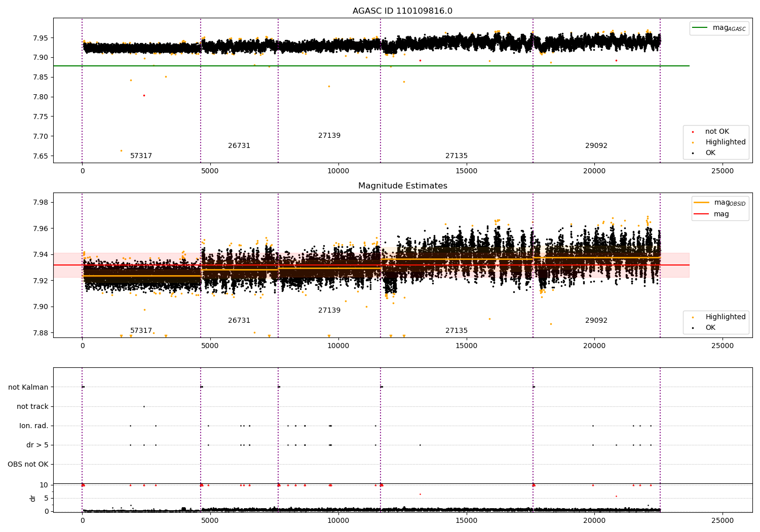Click obsid label 27135 in the AGASC plot
Viewport: 760px width, 532px height.
(x=457, y=156)
